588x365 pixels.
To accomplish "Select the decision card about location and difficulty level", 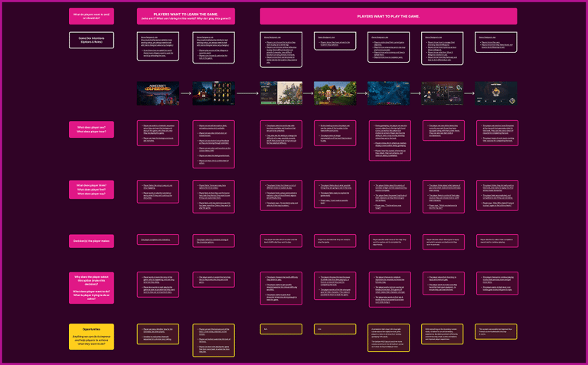I will 281,241.
